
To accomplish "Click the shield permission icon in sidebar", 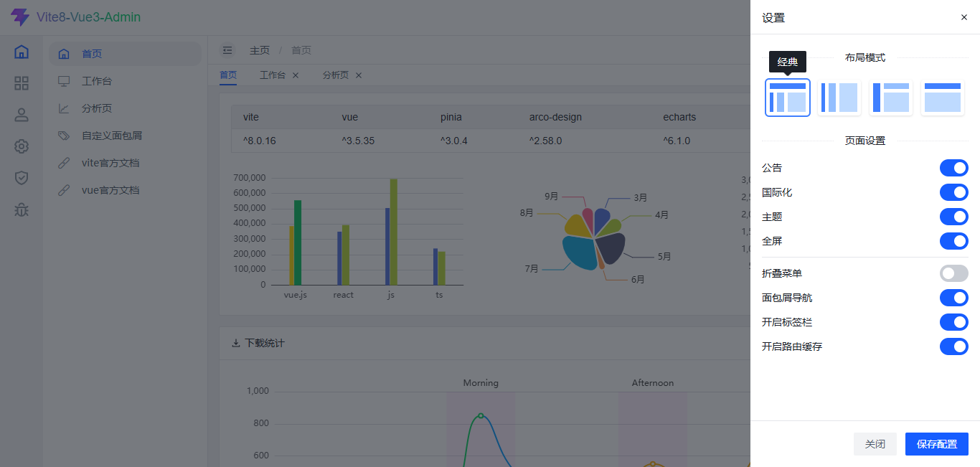I will point(22,178).
